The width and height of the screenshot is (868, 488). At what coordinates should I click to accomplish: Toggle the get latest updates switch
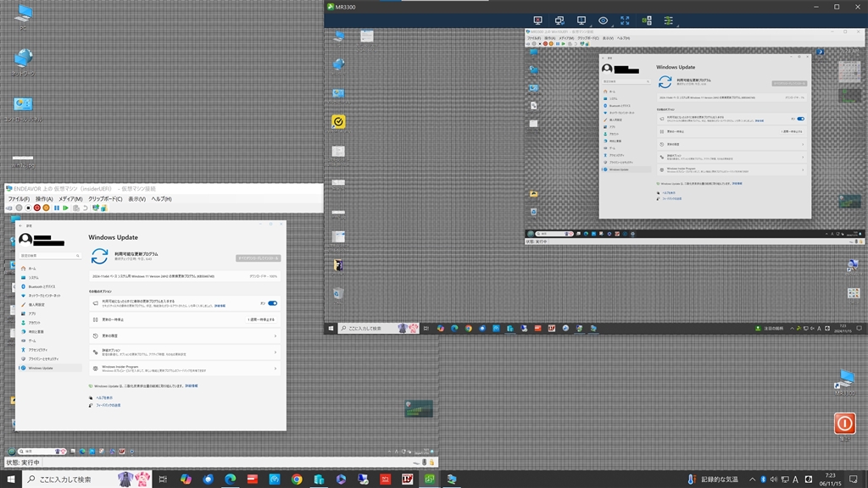pyautogui.click(x=272, y=302)
